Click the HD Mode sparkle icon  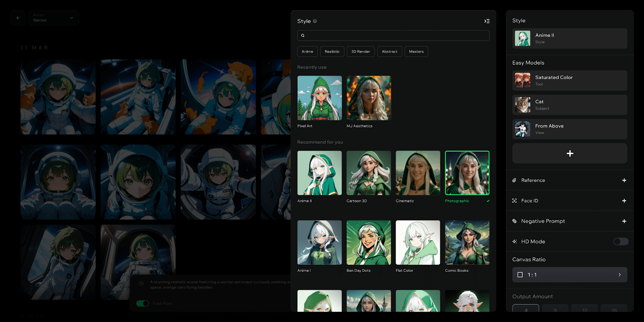pos(514,242)
